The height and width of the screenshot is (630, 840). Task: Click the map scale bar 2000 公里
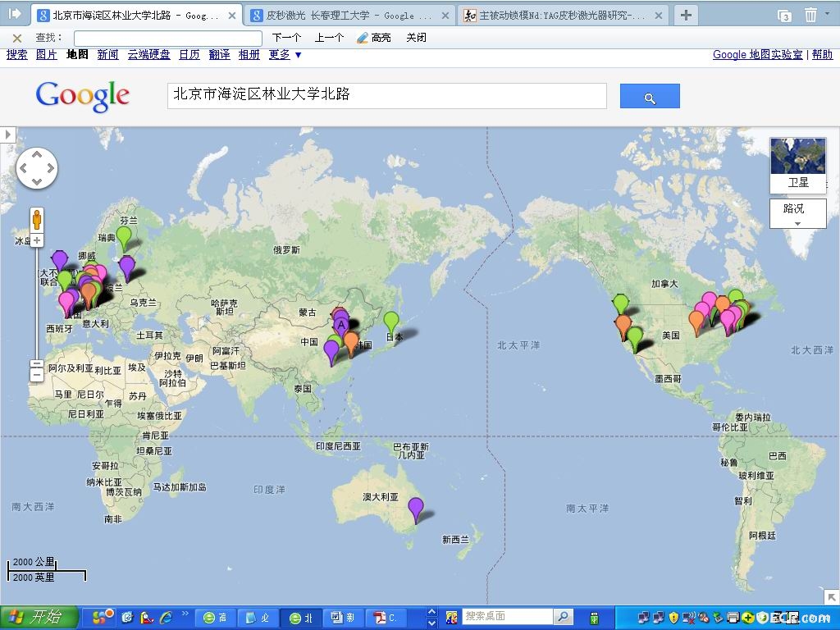tap(32, 562)
